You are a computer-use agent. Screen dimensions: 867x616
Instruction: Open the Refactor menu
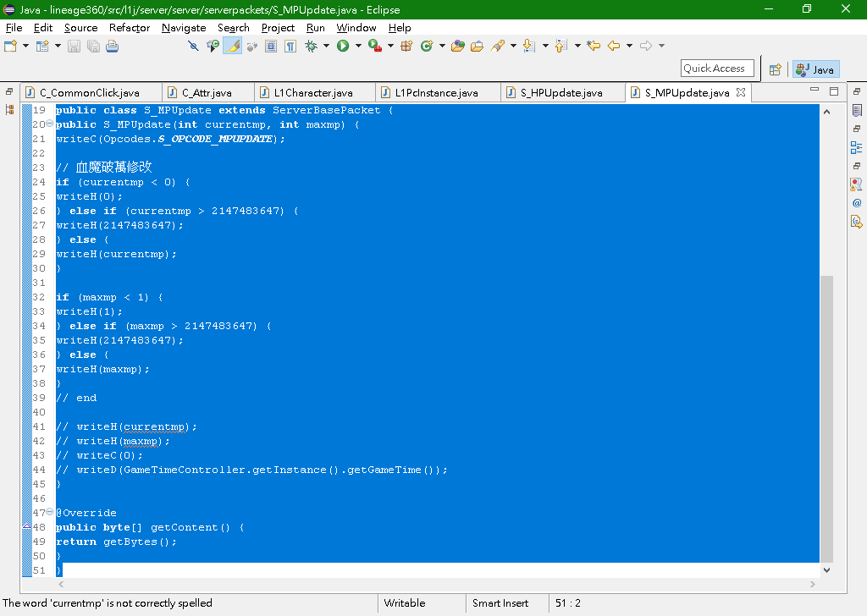[x=130, y=28]
